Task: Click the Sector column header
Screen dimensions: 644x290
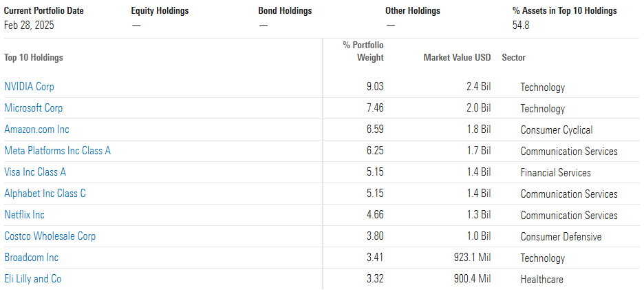Action: tap(513, 58)
